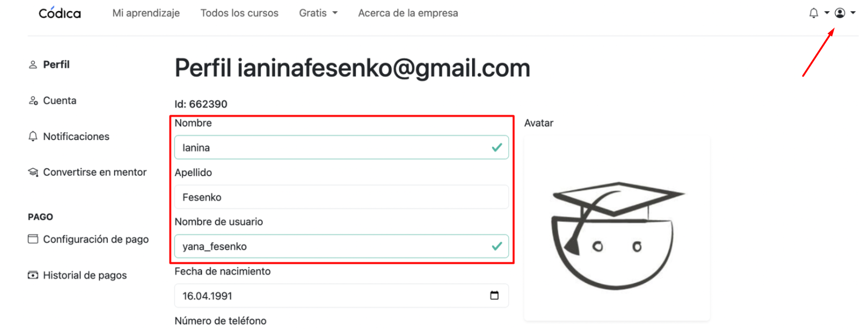Open Acerca de la empresa link

click(408, 13)
